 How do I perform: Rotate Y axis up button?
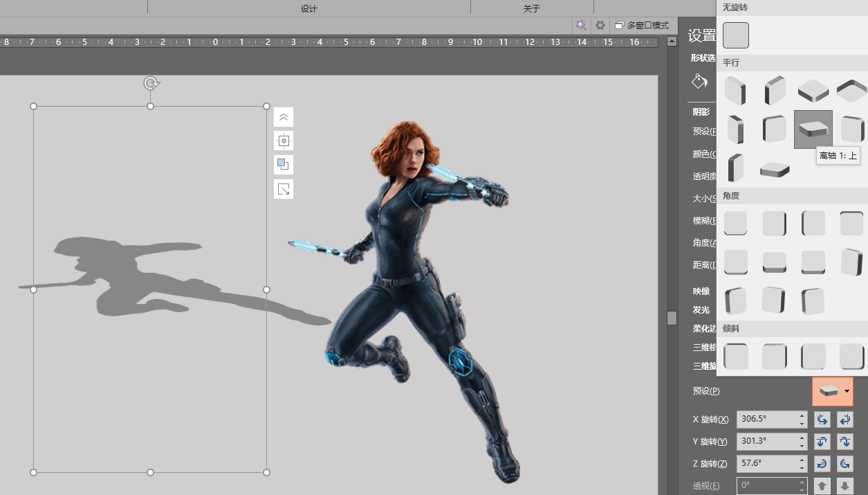[822, 442]
